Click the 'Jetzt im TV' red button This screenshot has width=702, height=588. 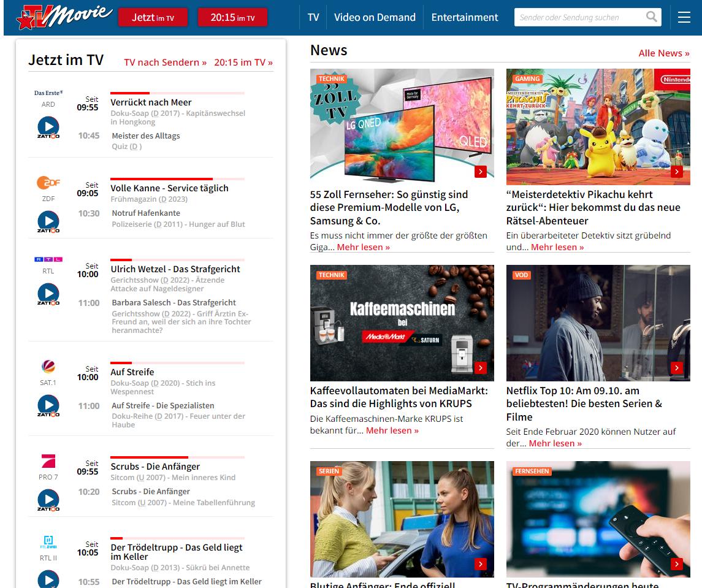153,17
